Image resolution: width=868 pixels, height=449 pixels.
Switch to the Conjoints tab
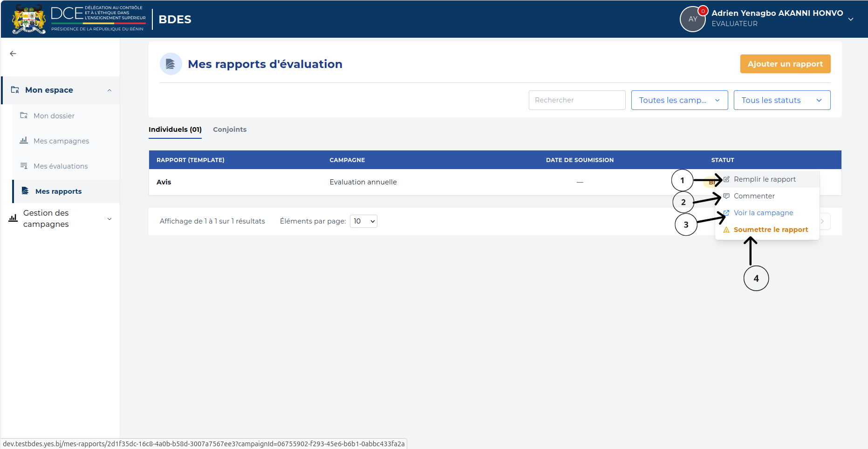(x=230, y=129)
